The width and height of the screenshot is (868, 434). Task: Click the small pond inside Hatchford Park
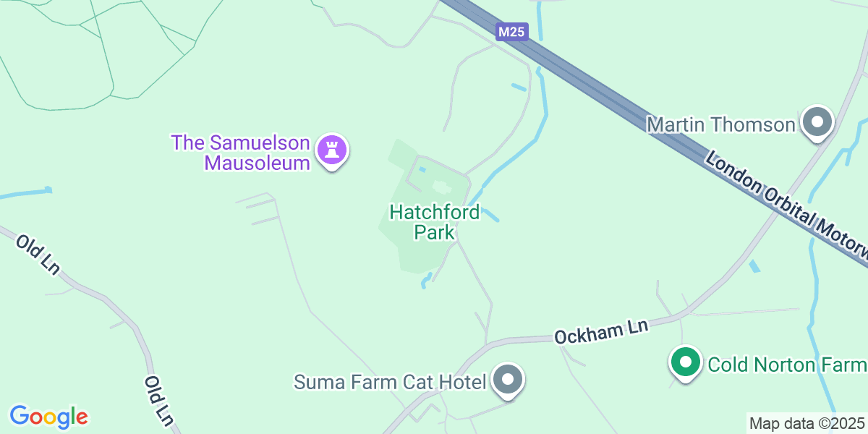(441, 187)
